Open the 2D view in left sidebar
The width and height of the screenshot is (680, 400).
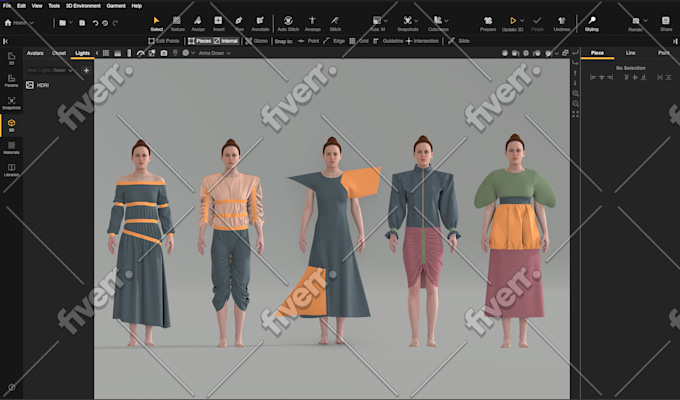pos(11,59)
